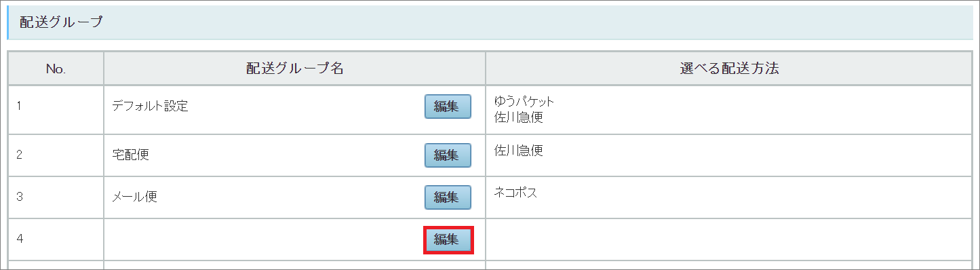The width and height of the screenshot is (980, 270).
Task: Select the デフォルト設定 group name
Action: pyautogui.click(x=150, y=107)
